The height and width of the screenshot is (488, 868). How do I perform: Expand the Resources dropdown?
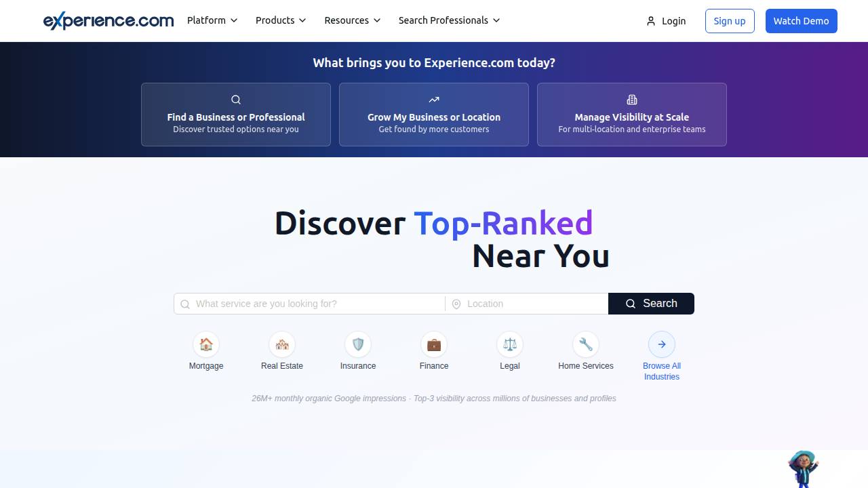(352, 20)
